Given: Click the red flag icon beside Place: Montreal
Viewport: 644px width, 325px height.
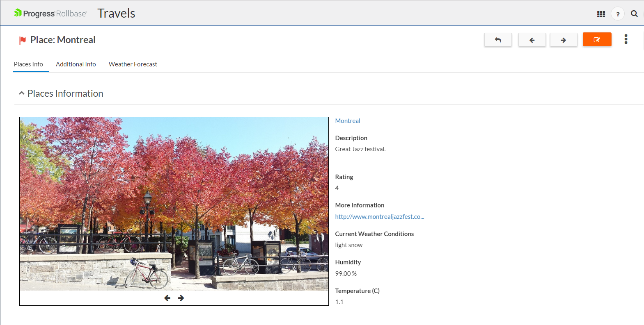Looking at the screenshot, I should coord(23,40).
